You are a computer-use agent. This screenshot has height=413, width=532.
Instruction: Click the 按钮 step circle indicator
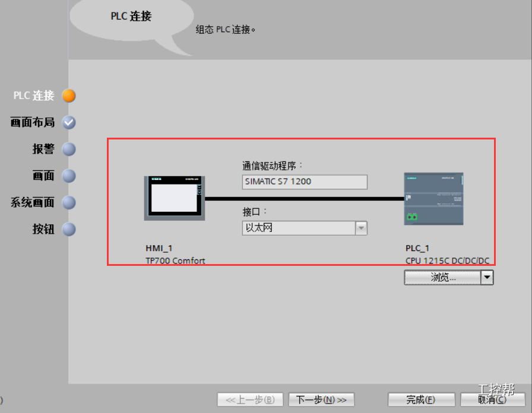(69, 230)
